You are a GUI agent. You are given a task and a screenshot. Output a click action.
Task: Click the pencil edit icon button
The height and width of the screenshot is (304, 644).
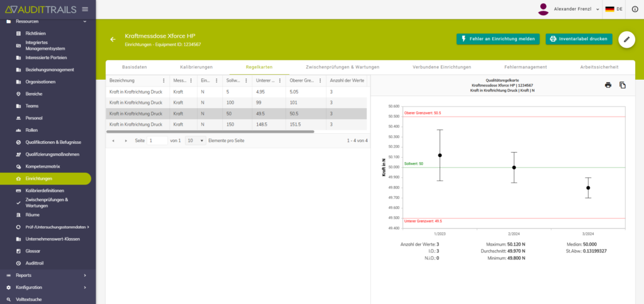[x=626, y=39]
